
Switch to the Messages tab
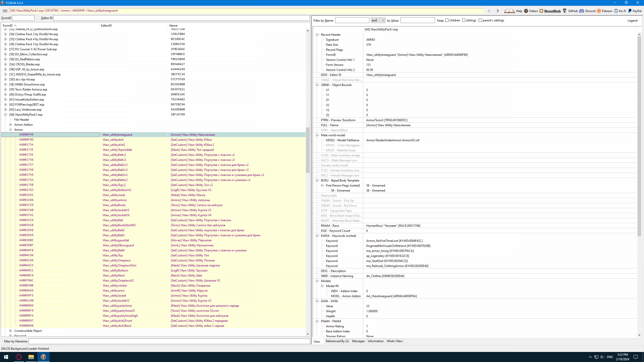[x=358, y=341]
